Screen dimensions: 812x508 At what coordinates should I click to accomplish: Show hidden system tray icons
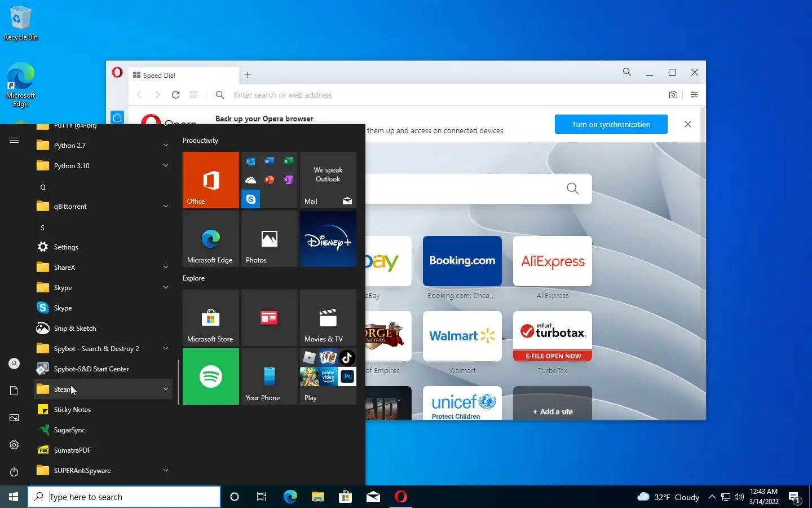(x=712, y=497)
